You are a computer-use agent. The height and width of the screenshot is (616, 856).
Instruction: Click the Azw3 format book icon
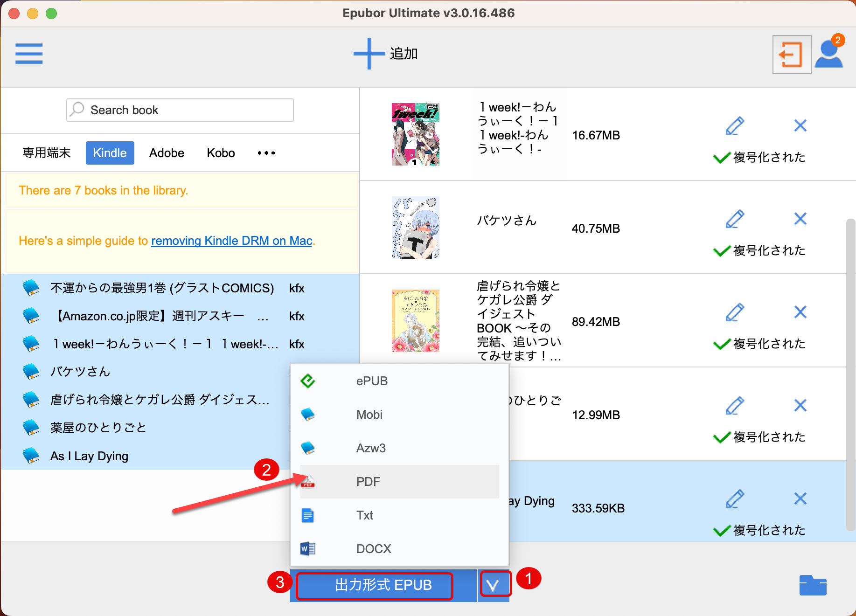point(308,448)
